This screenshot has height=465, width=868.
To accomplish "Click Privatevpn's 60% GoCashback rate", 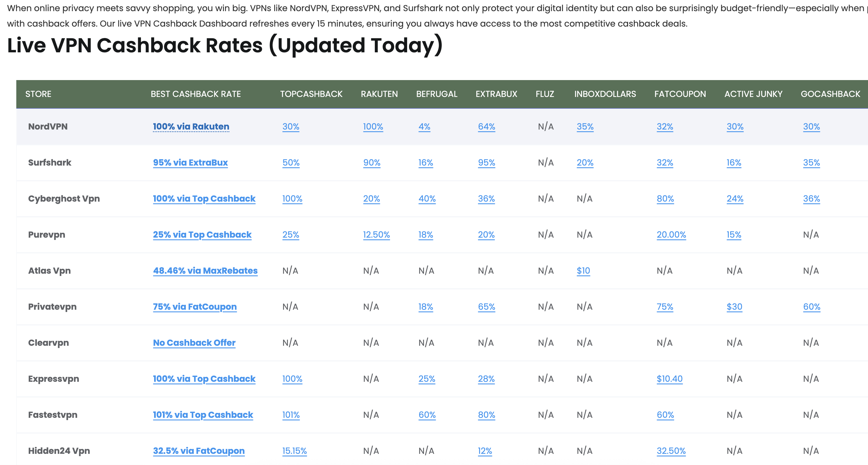I will 812,307.
